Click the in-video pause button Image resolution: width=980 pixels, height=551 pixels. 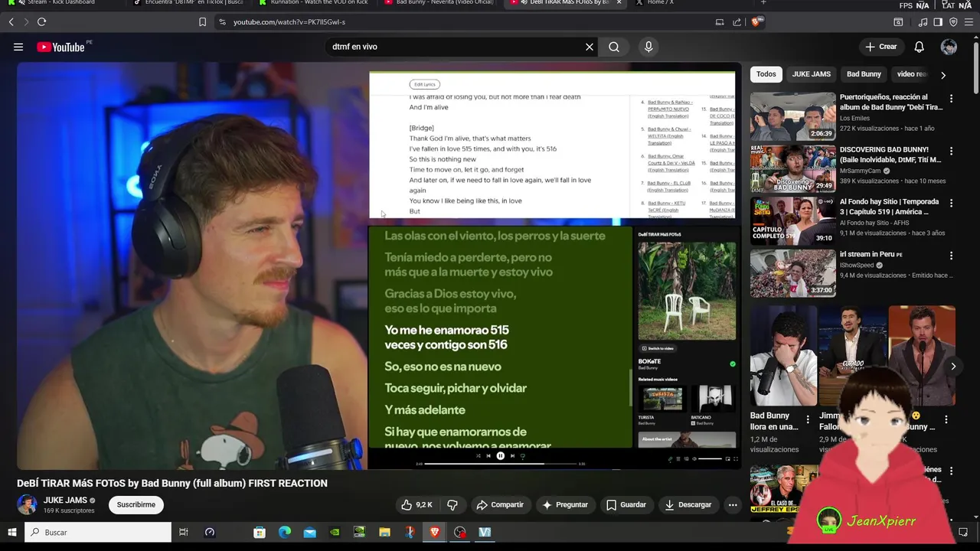click(x=501, y=456)
